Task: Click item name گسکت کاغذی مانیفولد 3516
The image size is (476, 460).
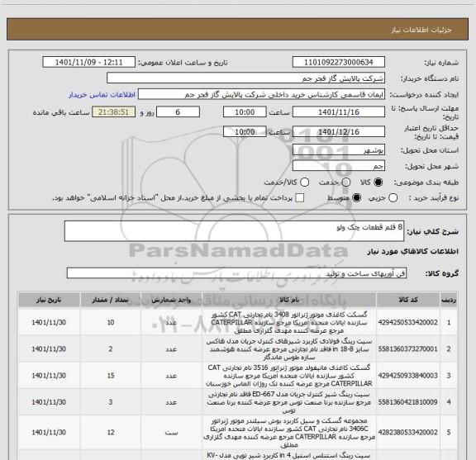Action: point(289,375)
